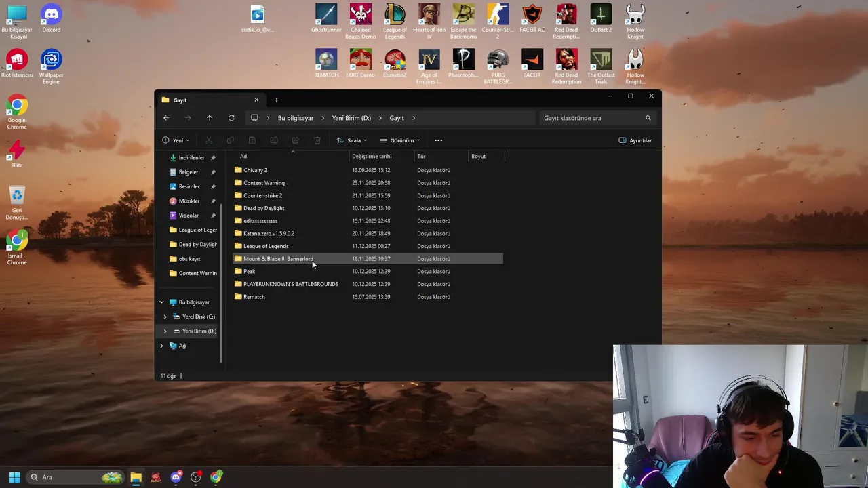Screen dimensions: 868x488
Task: Close the Gayıt tab
Action: click(x=256, y=100)
